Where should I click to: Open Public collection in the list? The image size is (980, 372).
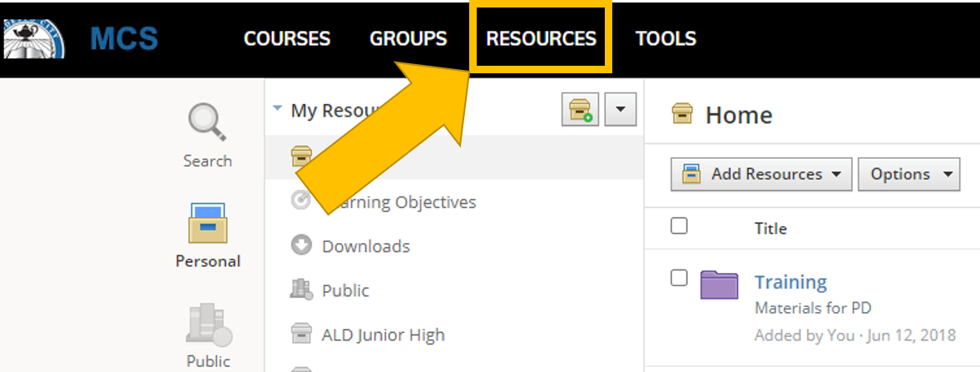point(345,290)
